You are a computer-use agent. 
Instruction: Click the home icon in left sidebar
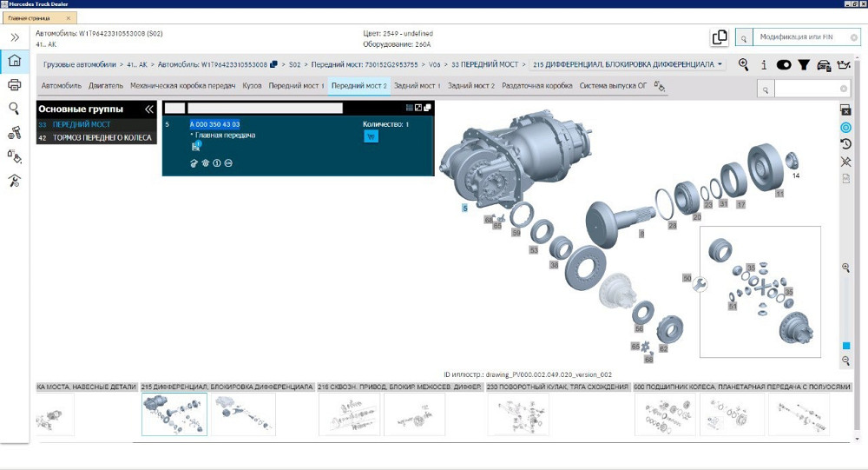tap(14, 61)
